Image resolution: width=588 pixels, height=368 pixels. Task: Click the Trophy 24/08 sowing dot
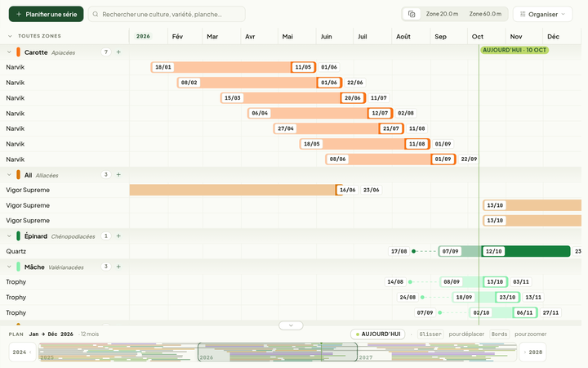[423, 297]
